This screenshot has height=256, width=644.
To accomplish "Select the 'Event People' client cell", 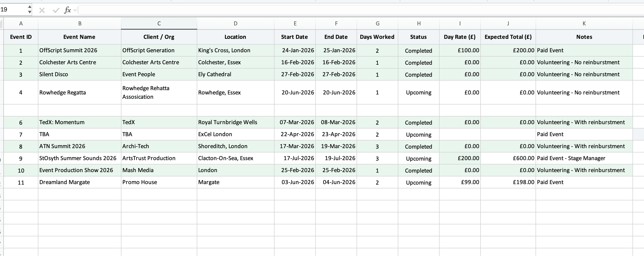I will (x=159, y=75).
